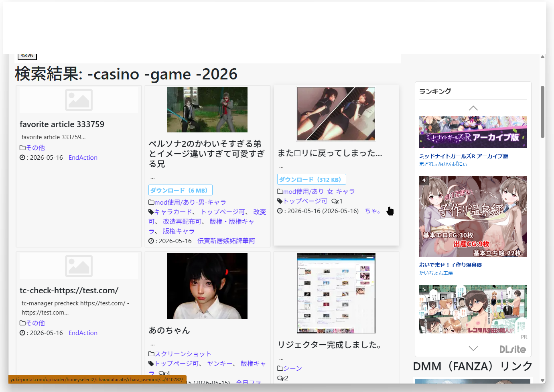Click the ranking carousel up chevron

473,108
